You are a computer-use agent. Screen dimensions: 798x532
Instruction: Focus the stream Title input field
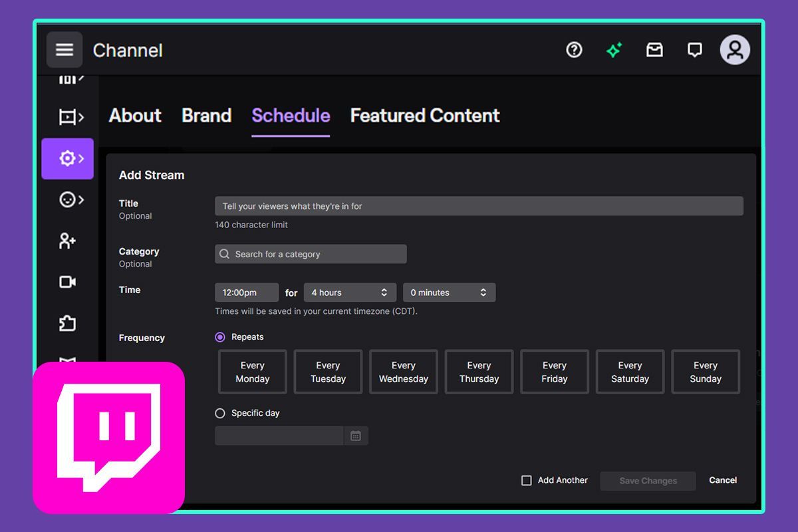(479, 206)
